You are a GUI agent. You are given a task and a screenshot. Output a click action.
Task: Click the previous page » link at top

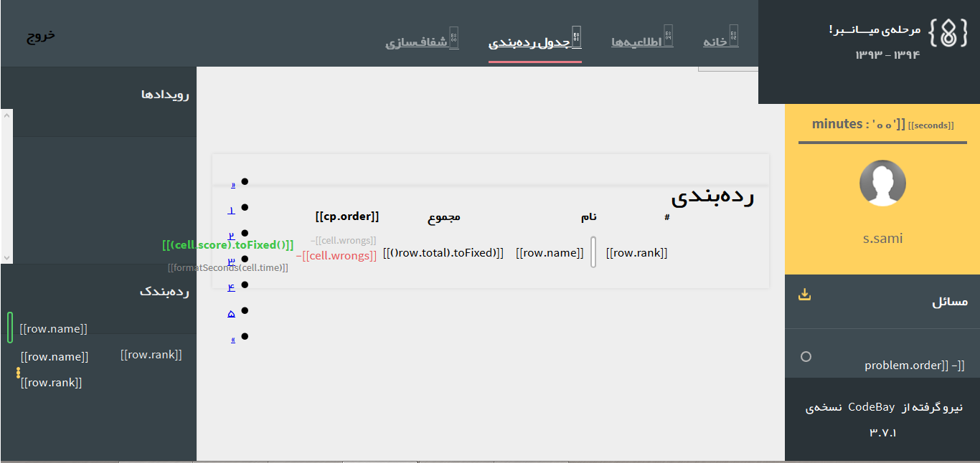pos(232,184)
